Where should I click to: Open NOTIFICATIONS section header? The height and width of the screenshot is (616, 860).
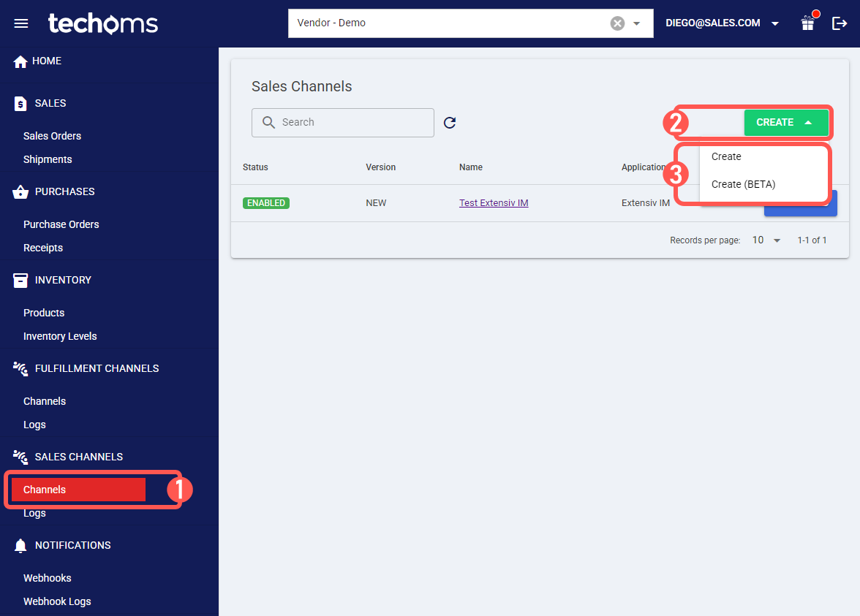[73, 545]
